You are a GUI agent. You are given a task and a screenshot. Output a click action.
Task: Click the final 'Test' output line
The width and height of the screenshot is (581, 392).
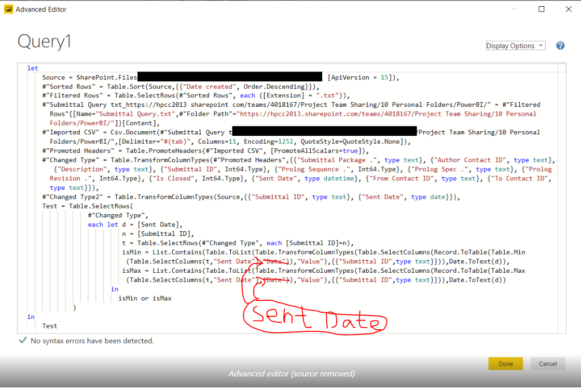tap(50, 326)
